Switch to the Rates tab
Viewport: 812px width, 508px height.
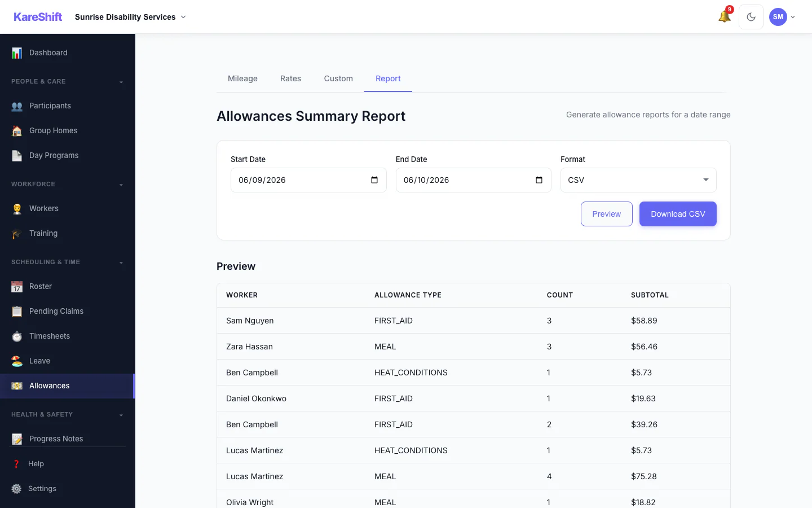tap(290, 78)
